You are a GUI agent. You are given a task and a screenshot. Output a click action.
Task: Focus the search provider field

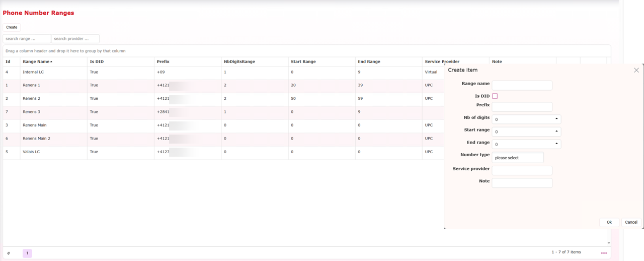pos(75,39)
